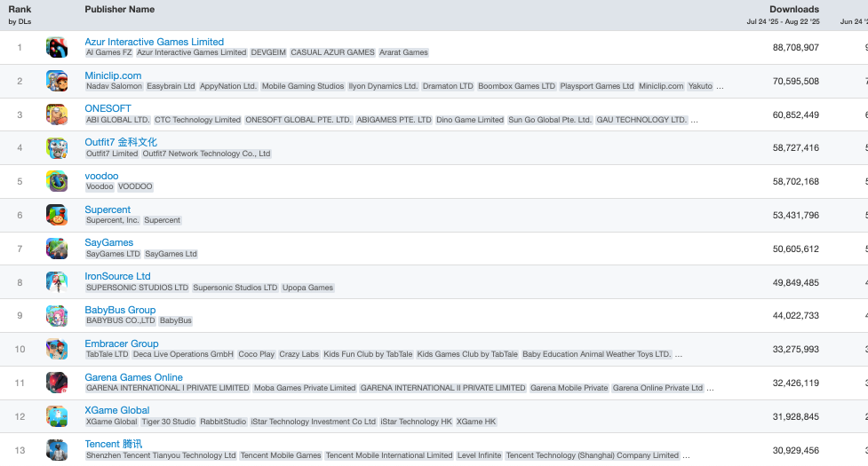868x466 pixels.
Task: Expand more Embracer Group sub-publishers ellipsis
Action: pos(679,354)
